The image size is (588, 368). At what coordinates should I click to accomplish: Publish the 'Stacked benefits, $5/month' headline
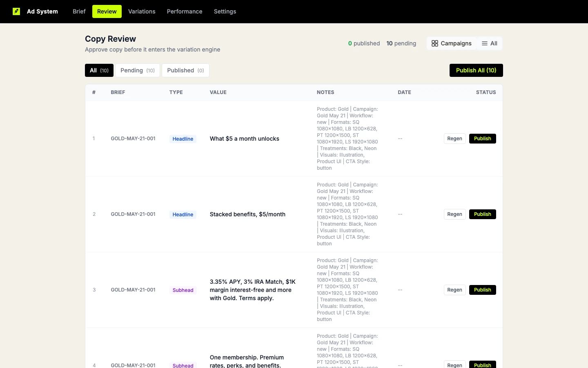(483, 214)
